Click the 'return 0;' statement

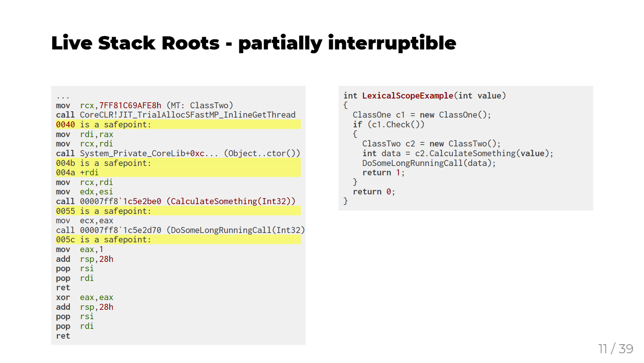(374, 191)
